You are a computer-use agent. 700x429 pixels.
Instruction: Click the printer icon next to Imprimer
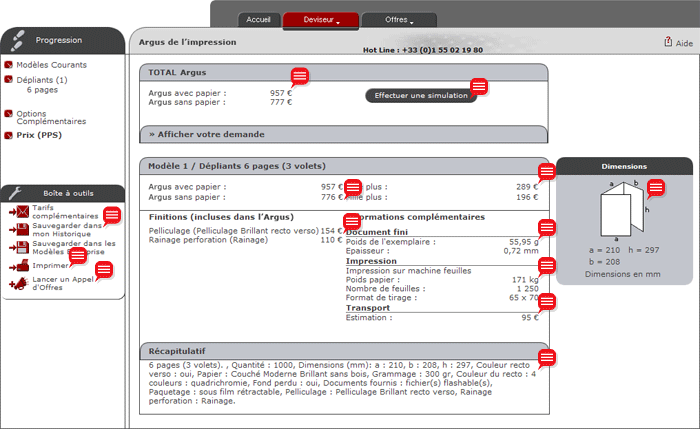click(x=19, y=266)
